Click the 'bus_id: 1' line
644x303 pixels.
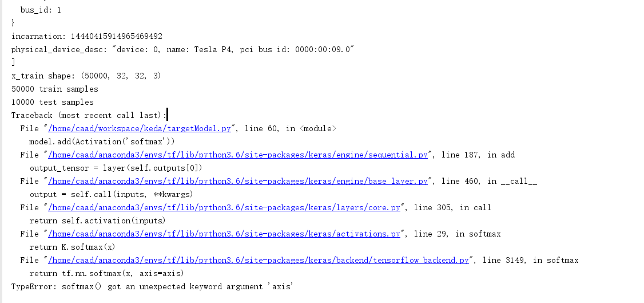click(41, 10)
